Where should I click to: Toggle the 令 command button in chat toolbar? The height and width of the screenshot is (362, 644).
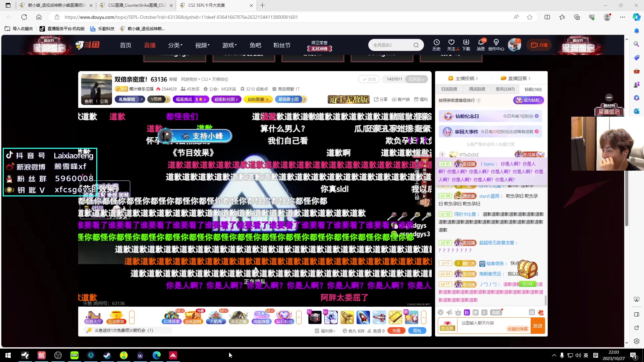[x=484, y=312]
